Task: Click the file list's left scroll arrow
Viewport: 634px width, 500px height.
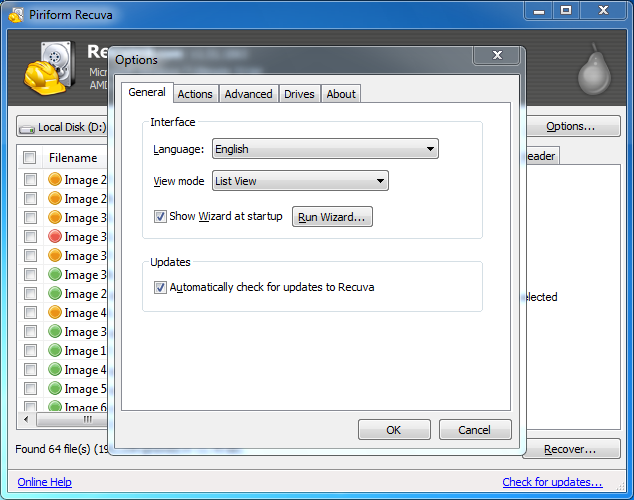Action: click(x=27, y=419)
